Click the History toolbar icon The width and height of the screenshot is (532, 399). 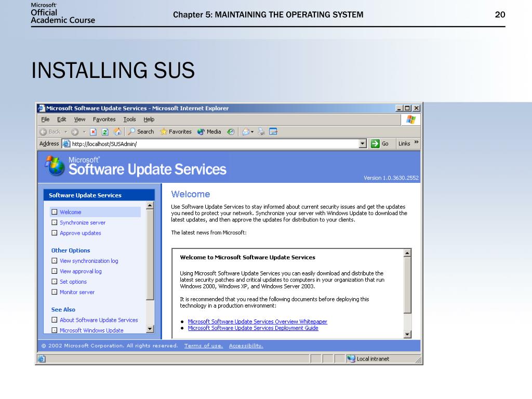[x=231, y=131]
